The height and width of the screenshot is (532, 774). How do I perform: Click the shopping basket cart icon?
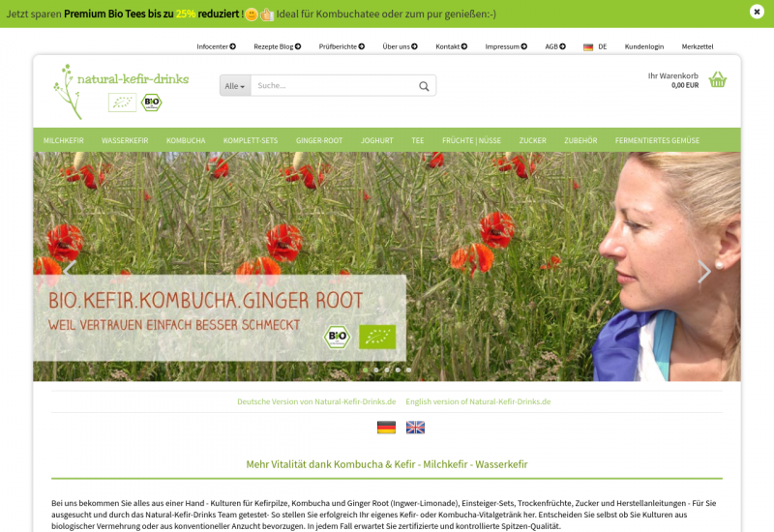click(717, 80)
